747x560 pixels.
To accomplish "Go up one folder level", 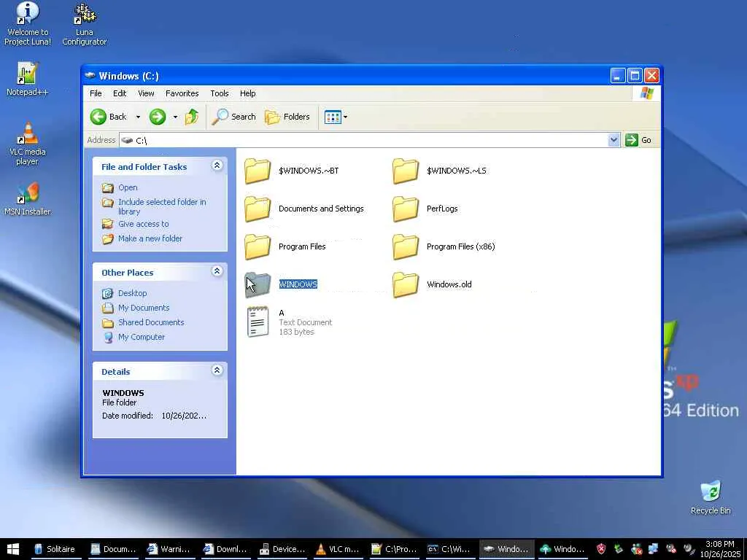I will 192,117.
